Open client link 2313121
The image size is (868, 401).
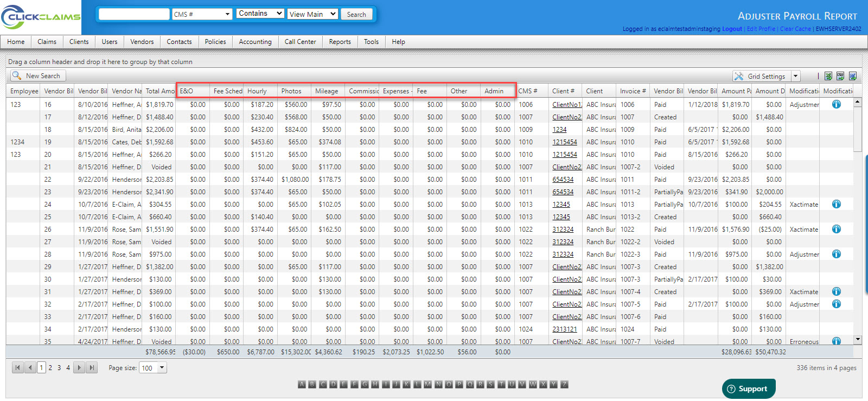565,329
